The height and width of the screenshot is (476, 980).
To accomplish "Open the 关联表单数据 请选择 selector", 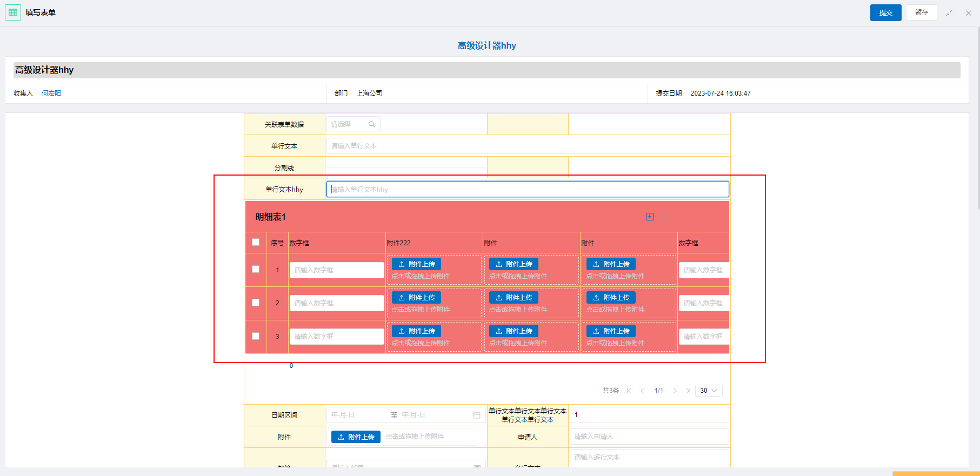I will click(353, 124).
